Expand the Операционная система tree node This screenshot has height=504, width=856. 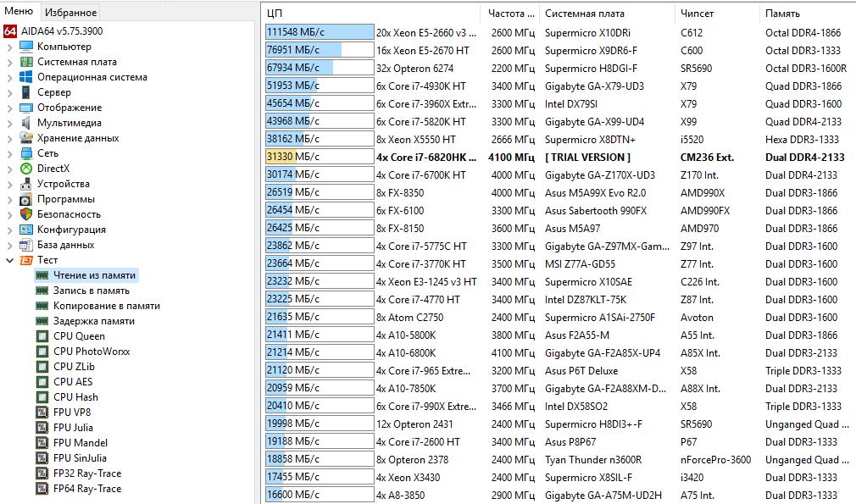coord(9,77)
